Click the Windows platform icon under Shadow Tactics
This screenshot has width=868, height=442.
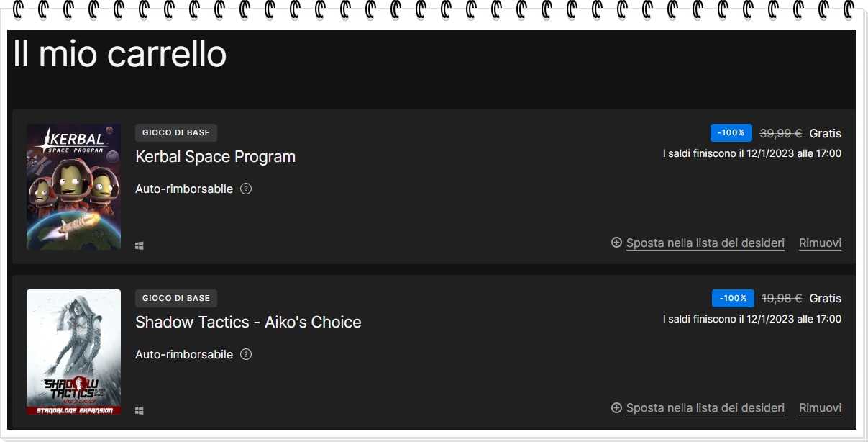point(140,410)
